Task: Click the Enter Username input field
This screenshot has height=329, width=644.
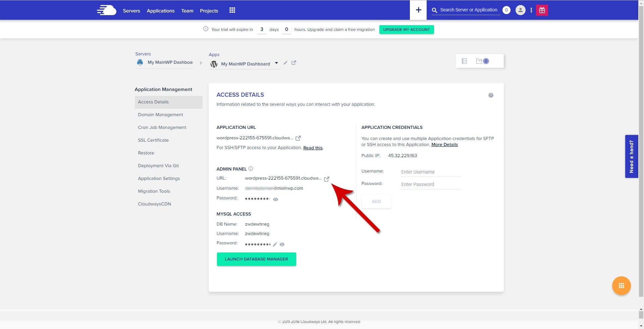Action: (430, 172)
